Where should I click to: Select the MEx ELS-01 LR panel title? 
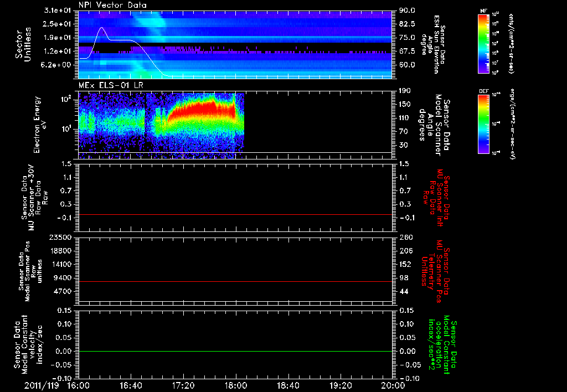(109, 85)
